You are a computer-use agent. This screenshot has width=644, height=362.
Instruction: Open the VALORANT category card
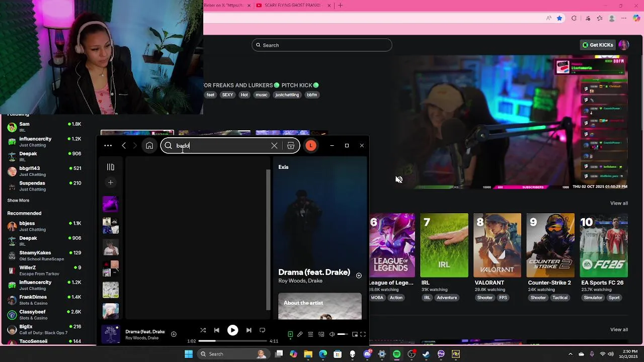[497, 245]
